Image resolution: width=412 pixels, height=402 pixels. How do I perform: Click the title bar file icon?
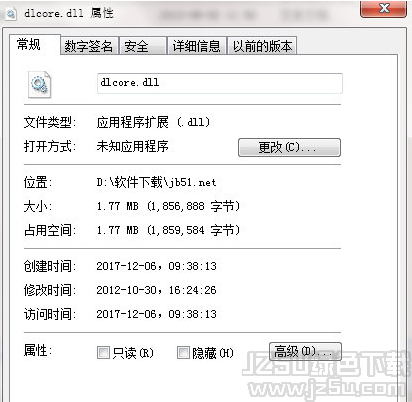(x=11, y=14)
